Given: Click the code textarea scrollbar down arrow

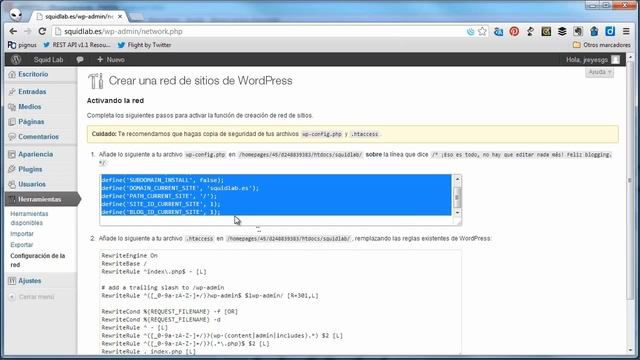Looking at the screenshot, I should click(457, 213).
